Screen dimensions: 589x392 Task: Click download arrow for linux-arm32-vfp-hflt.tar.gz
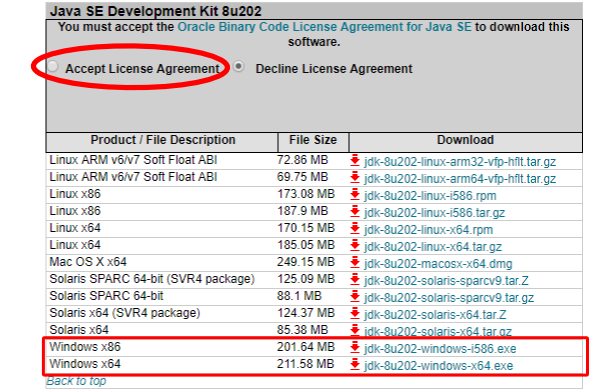(x=355, y=160)
